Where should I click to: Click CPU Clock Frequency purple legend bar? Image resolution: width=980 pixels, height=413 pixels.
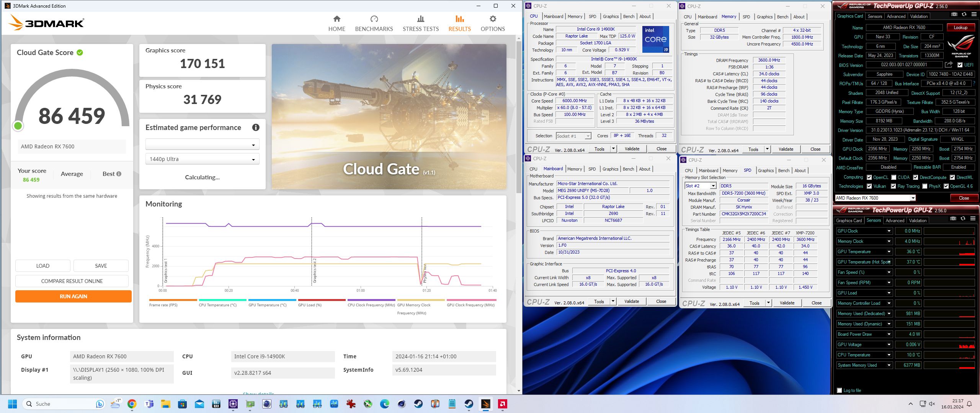[371, 300]
